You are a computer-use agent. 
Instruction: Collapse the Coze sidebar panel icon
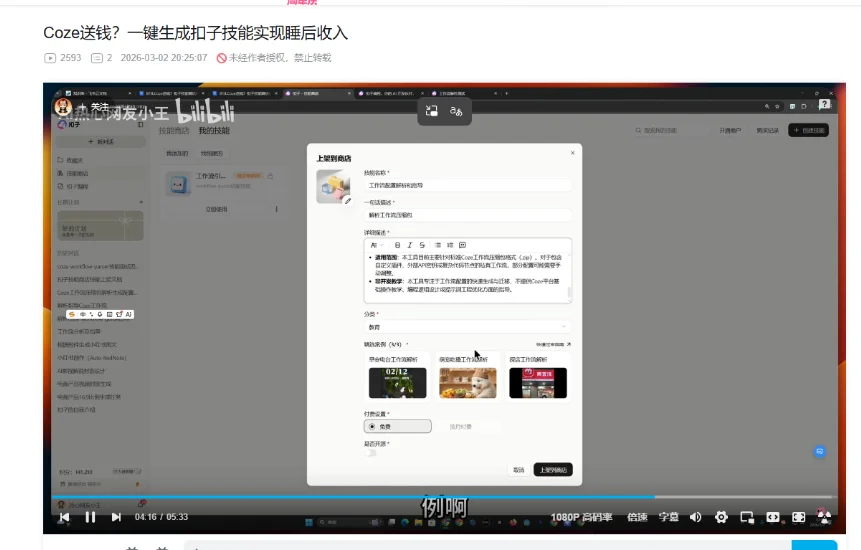click(x=141, y=125)
